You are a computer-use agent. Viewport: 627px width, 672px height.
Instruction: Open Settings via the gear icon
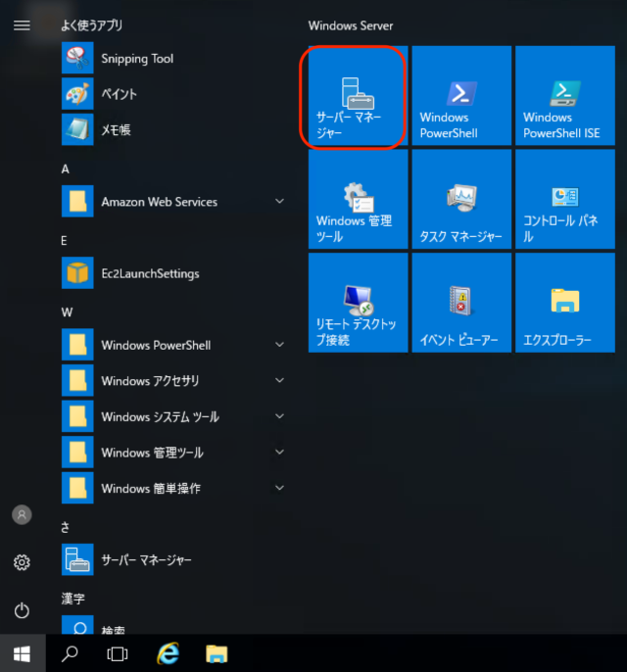22,562
